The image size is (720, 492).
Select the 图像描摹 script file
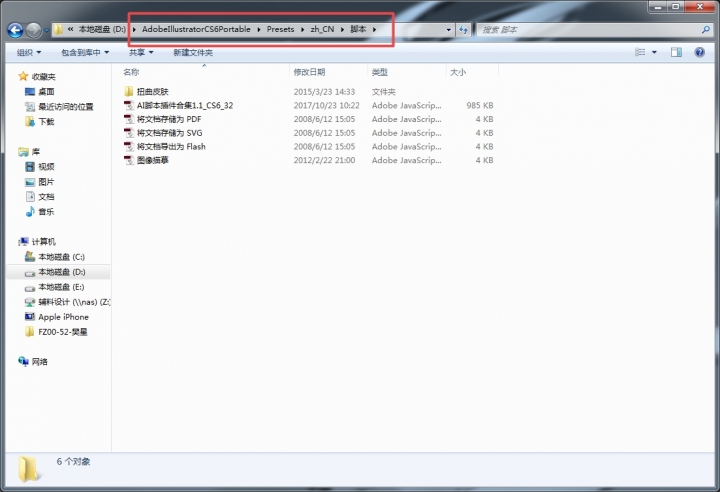pyautogui.click(x=153, y=159)
